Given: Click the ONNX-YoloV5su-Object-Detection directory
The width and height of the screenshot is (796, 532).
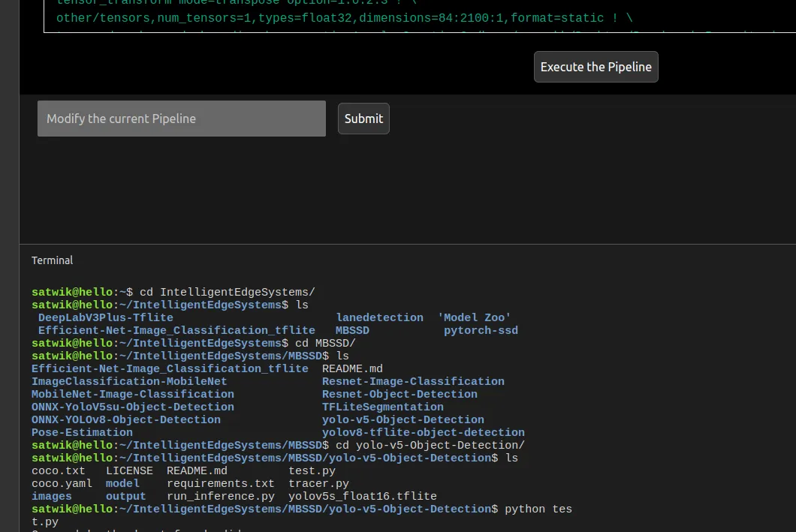Looking at the screenshot, I should [x=132, y=407].
